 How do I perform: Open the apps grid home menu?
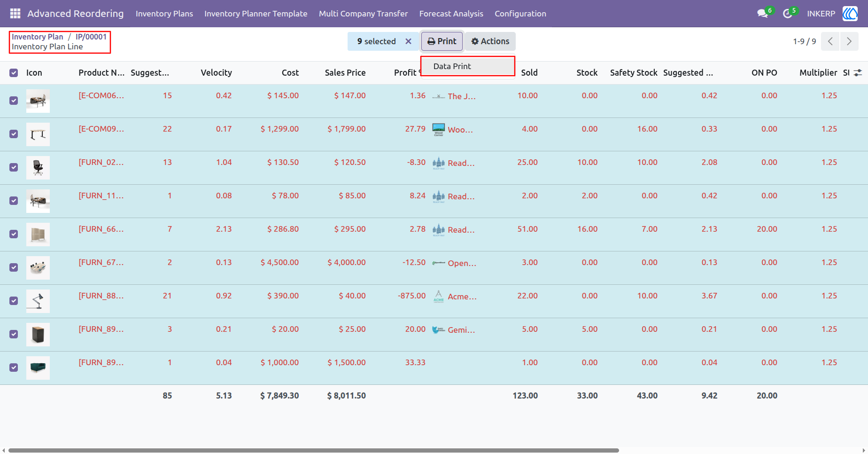click(x=15, y=14)
